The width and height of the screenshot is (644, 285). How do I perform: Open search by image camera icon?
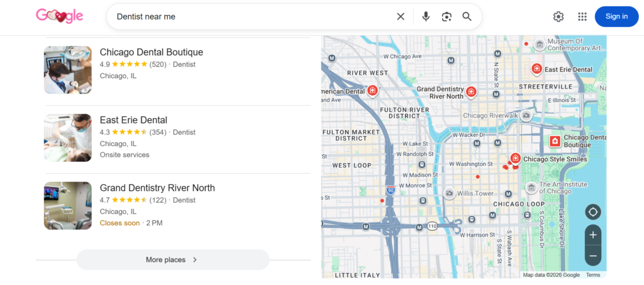(x=447, y=16)
